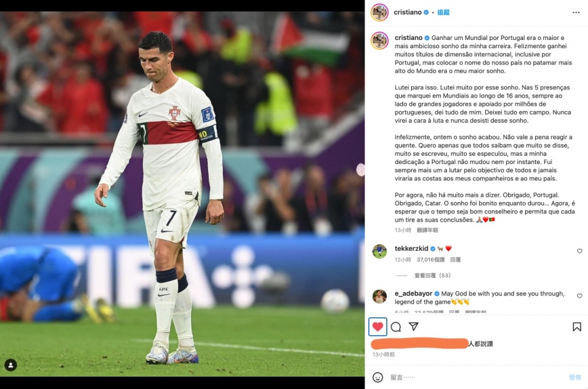Open the three-dot more options menu
This screenshot has width=588, height=389.
coord(576,13)
